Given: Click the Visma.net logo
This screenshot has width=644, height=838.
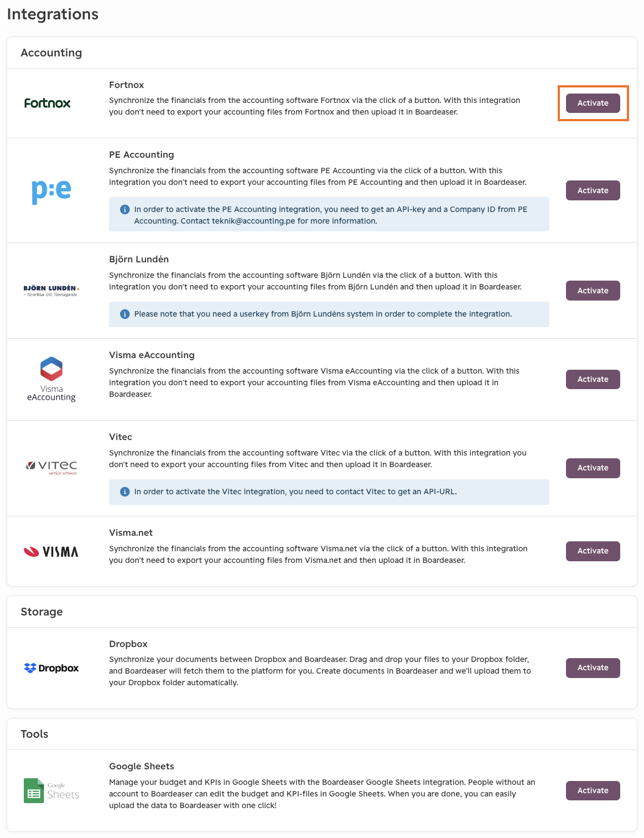Looking at the screenshot, I should [51, 551].
